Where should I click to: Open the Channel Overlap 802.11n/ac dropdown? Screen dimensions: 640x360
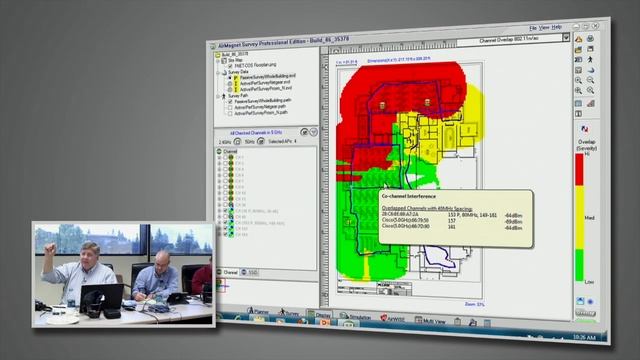[x=566, y=38]
